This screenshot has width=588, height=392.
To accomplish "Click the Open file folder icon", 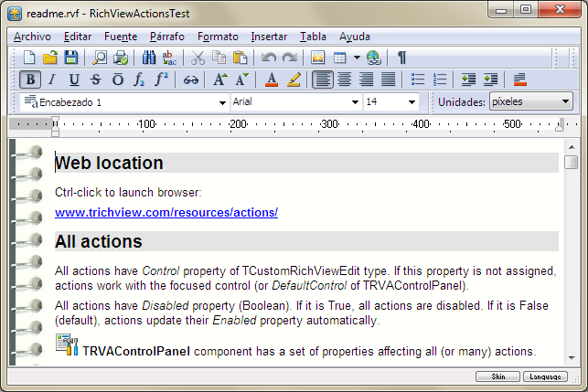I will 50,58.
